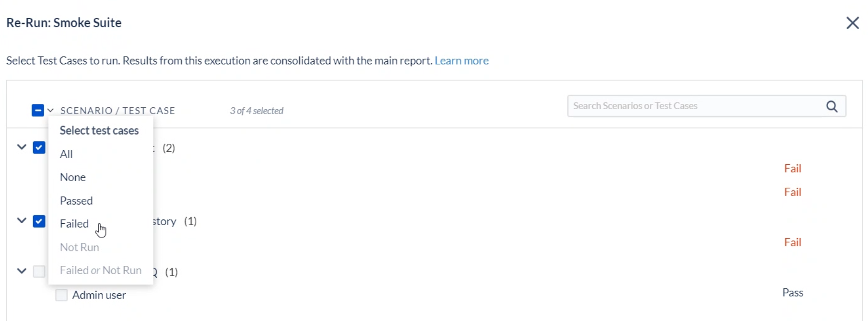Click the "Learn more" link
The image size is (868, 321).
(x=461, y=60)
